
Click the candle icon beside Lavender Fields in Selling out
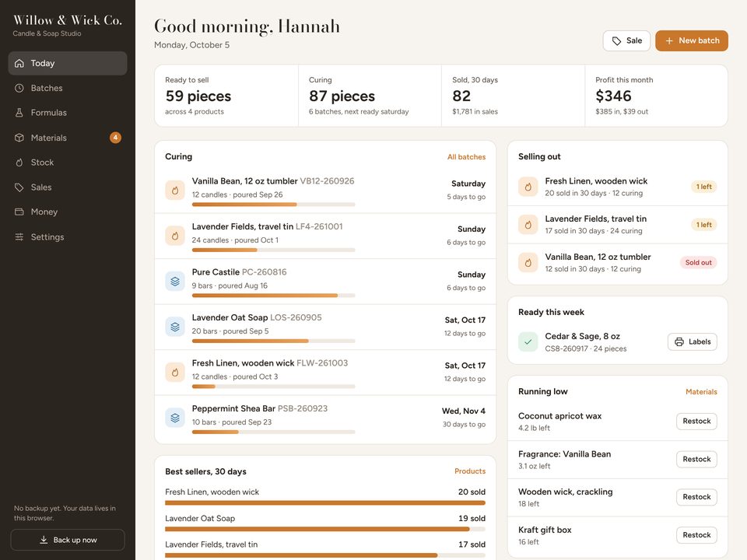click(x=528, y=225)
